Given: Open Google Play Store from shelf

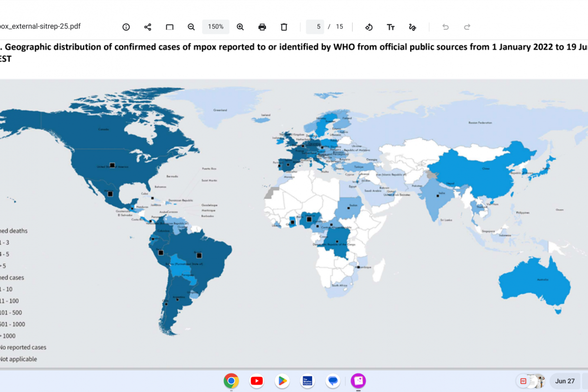Looking at the screenshot, I should pyautogui.click(x=282, y=381).
